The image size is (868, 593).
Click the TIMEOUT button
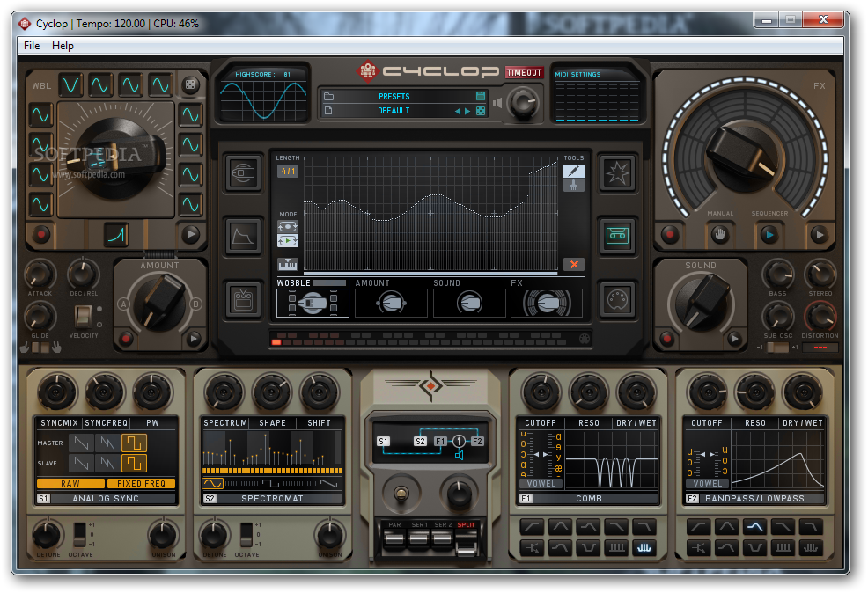(x=524, y=72)
